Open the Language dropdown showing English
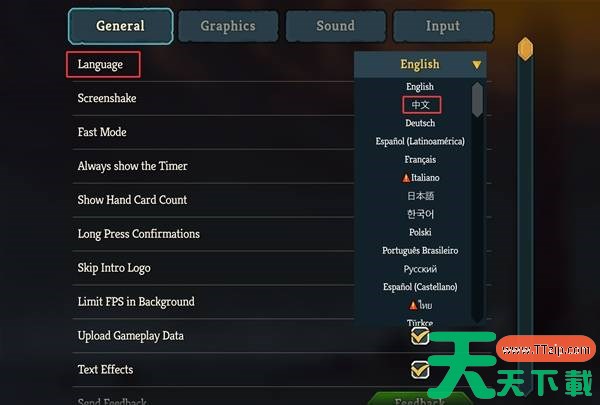Image resolution: width=600 pixels, height=405 pixels. [420, 64]
